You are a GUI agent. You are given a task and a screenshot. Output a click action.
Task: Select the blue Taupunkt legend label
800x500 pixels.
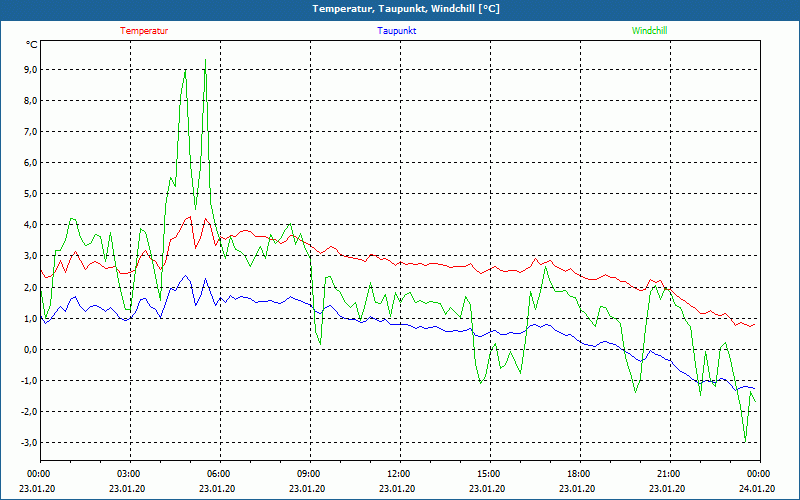coord(396,31)
